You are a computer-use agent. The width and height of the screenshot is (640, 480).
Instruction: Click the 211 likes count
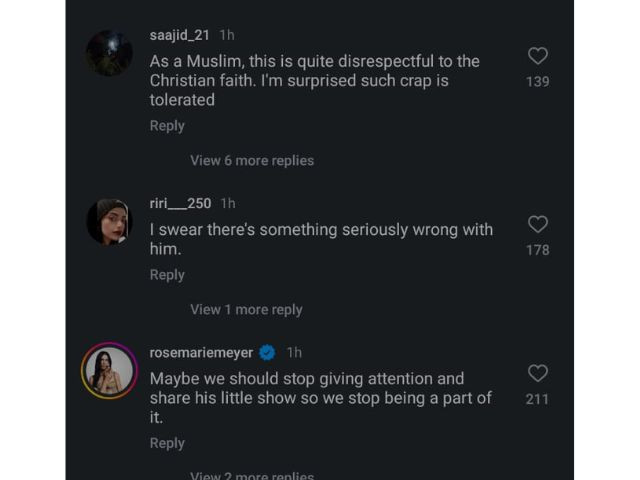click(537, 399)
